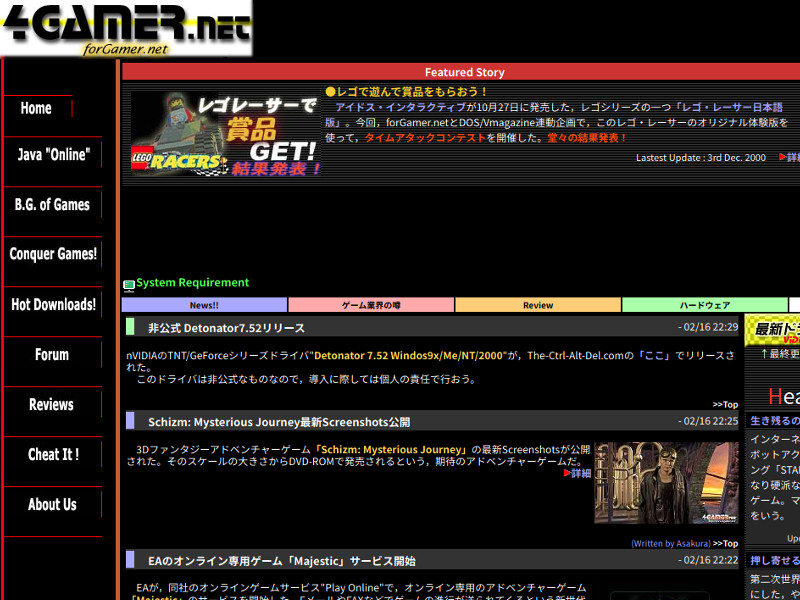The height and width of the screenshot is (600, 800).
Task: Click the 最新ドライバ yellow banner
Action: click(x=772, y=330)
